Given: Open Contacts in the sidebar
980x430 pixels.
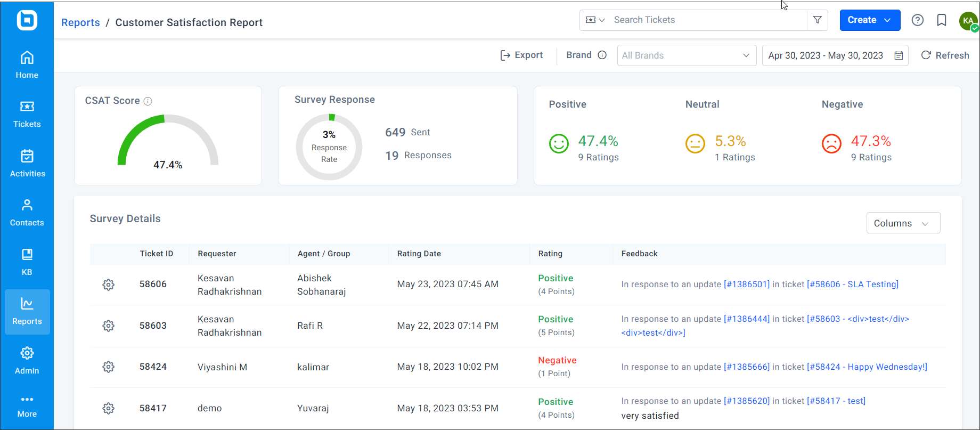Looking at the screenshot, I should 27,213.
